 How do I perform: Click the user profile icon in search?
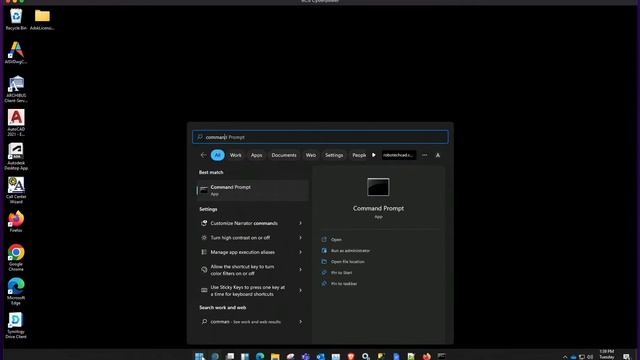(x=438, y=155)
